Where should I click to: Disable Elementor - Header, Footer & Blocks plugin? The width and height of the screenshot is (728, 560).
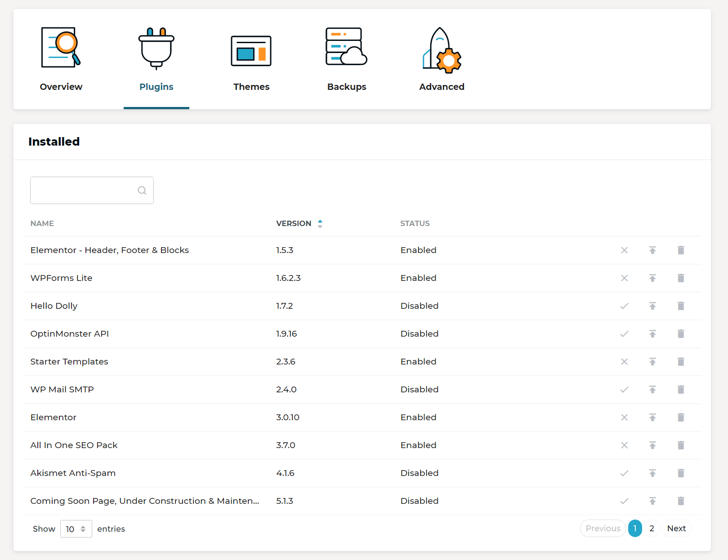[624, 250]
